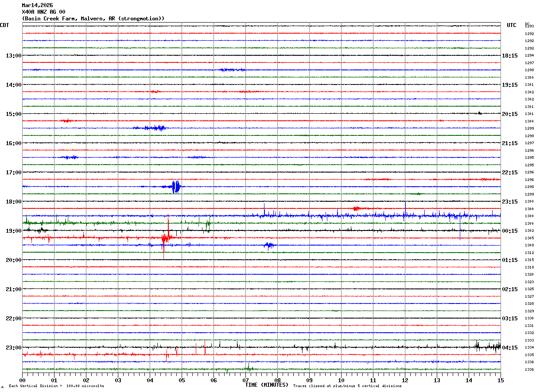Click DC value 1329
The image size is (536, 392).
click(529, 311)
